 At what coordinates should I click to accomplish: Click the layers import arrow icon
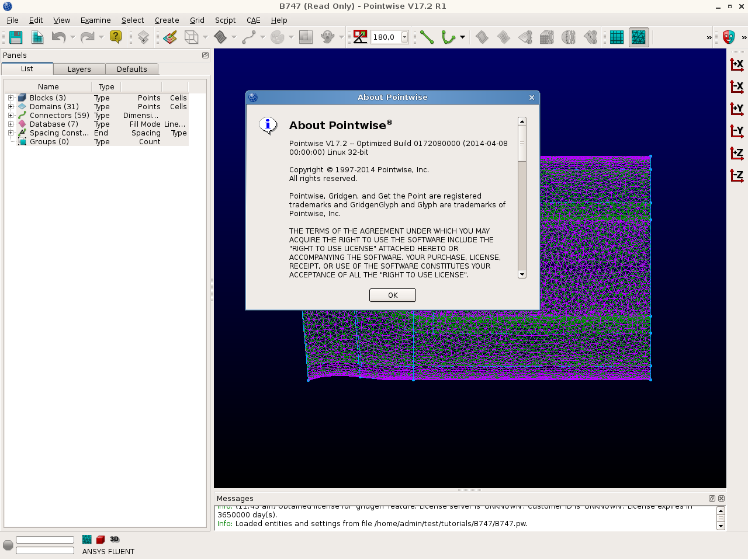(x=143, y=37)
